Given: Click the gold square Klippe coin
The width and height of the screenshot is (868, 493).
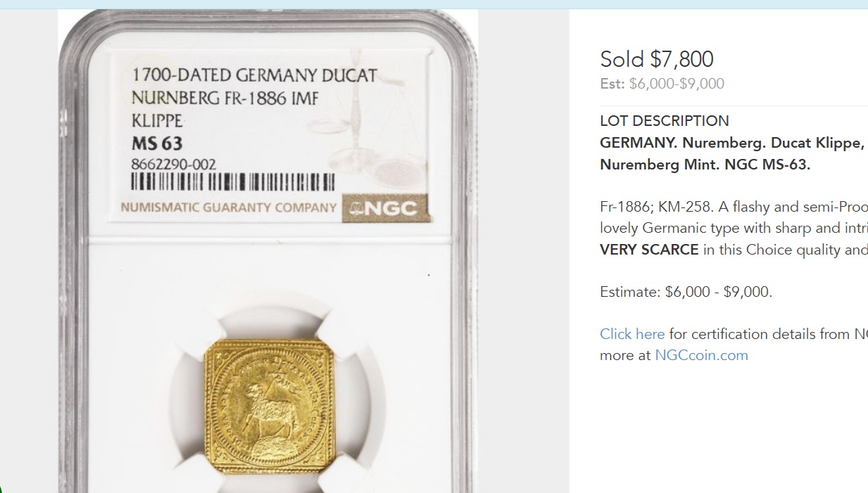Looking at the screenshot, I should point(270,406).
